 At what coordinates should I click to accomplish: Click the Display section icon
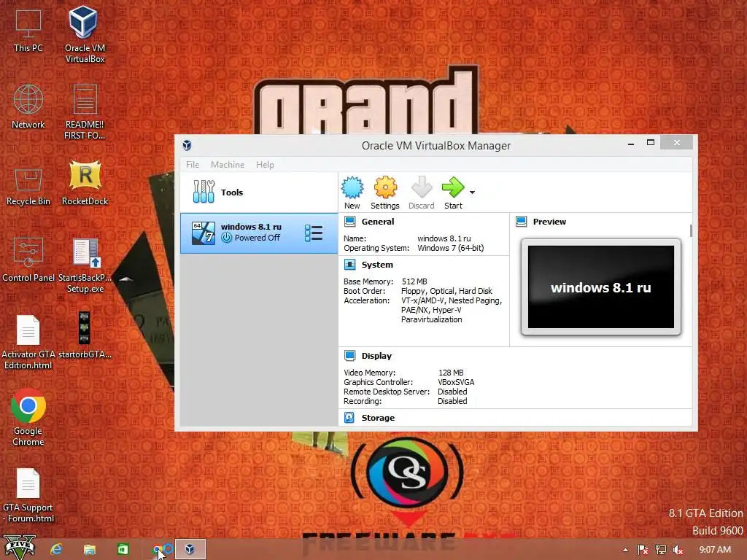click(349, 356)
